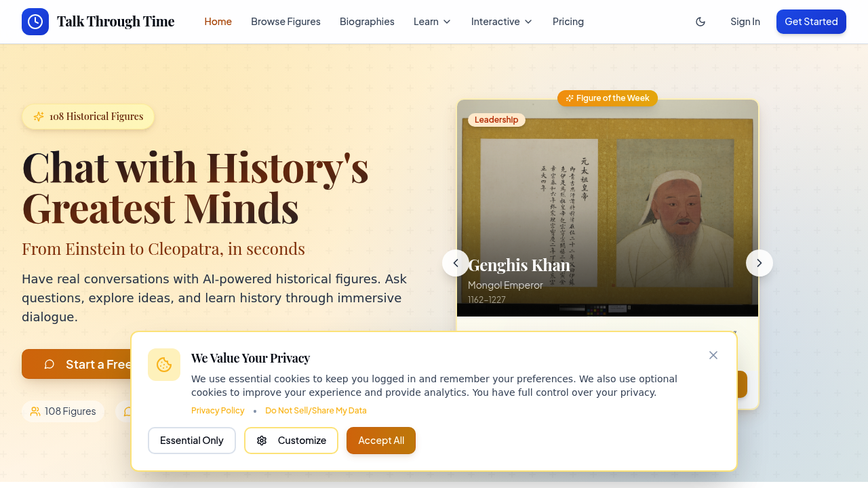The height and width of the screenshot is (488, 868).
Task: Open the Privacy Policy link
Action: point(217,410)
